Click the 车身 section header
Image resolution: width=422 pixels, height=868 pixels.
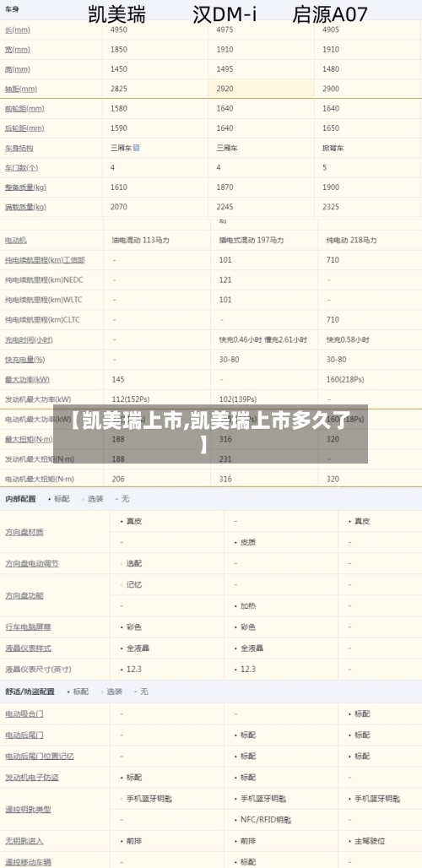(12, 9)
